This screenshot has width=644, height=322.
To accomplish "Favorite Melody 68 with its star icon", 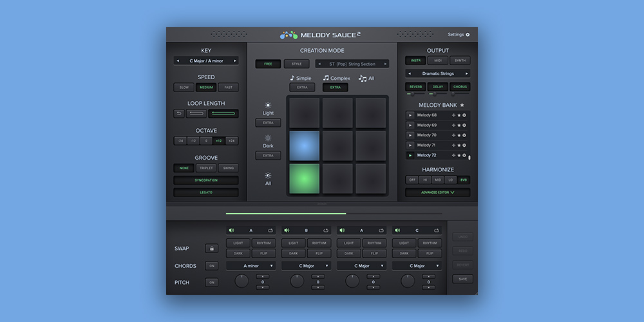I will coord(459,115).
